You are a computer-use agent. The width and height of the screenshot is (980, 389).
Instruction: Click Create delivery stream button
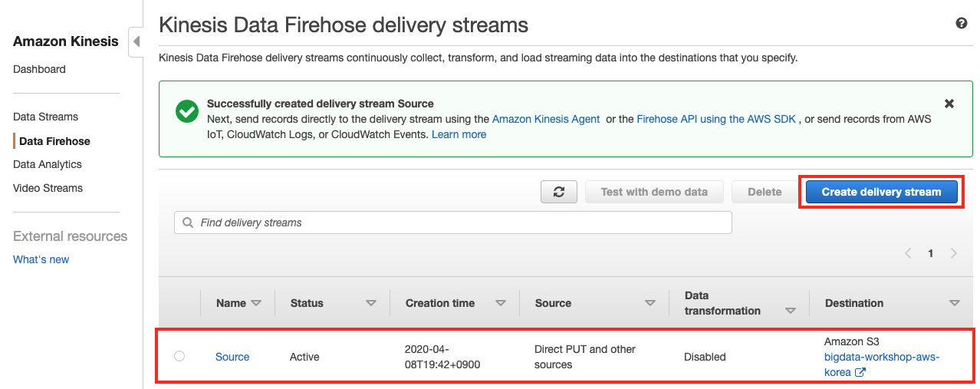(x=881, y=192)
